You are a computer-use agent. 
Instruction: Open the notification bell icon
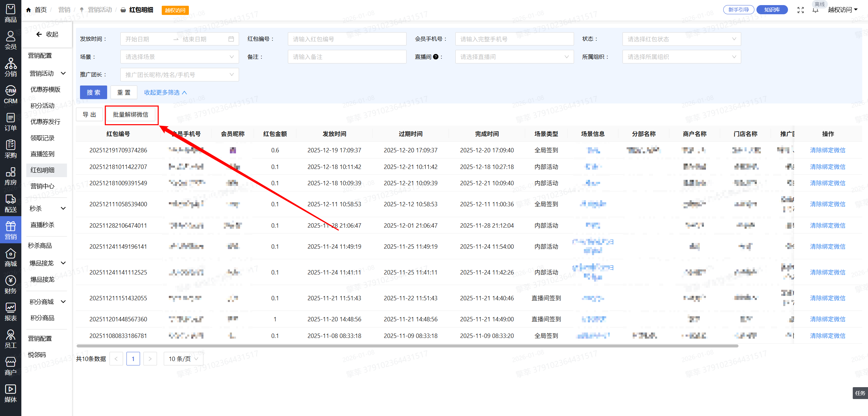[815, 10]
